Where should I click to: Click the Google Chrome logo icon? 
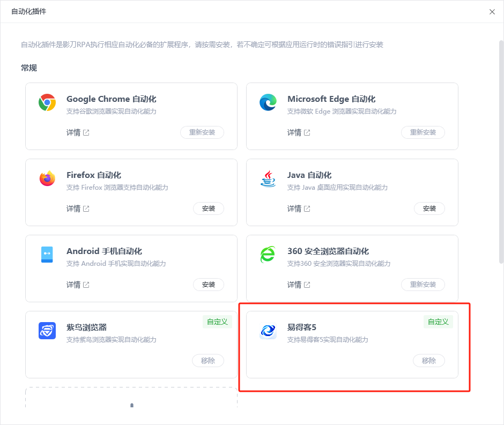tap(47, 102)
